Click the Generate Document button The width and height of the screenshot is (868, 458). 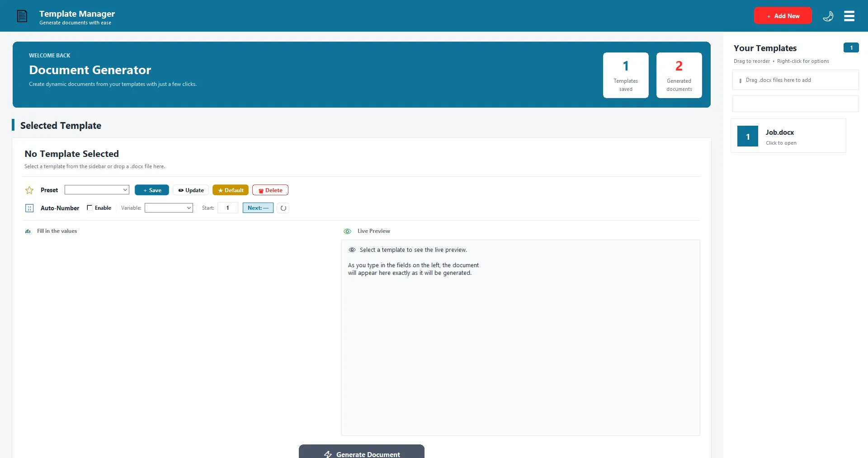tap(362, 451)
